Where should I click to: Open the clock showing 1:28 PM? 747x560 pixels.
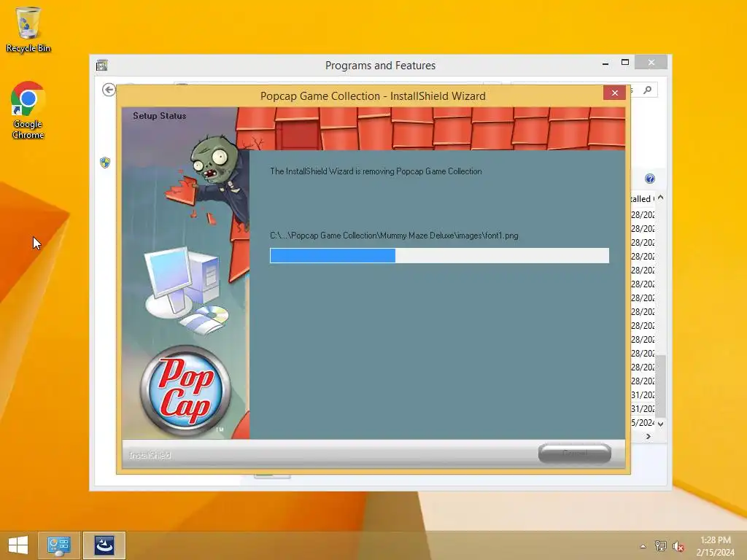[x=715, y=540]
